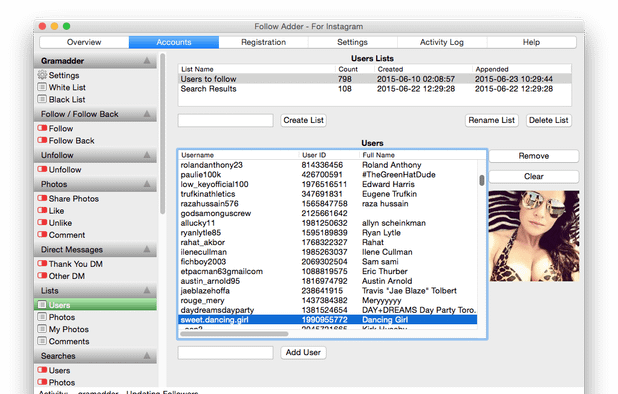Switch to the Accounts tab

(174, 42)
